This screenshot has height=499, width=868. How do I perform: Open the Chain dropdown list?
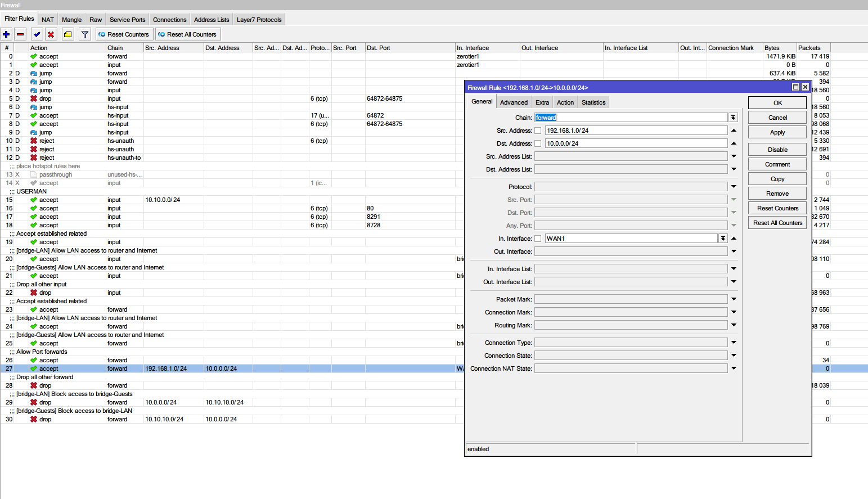tap(733, 118)
